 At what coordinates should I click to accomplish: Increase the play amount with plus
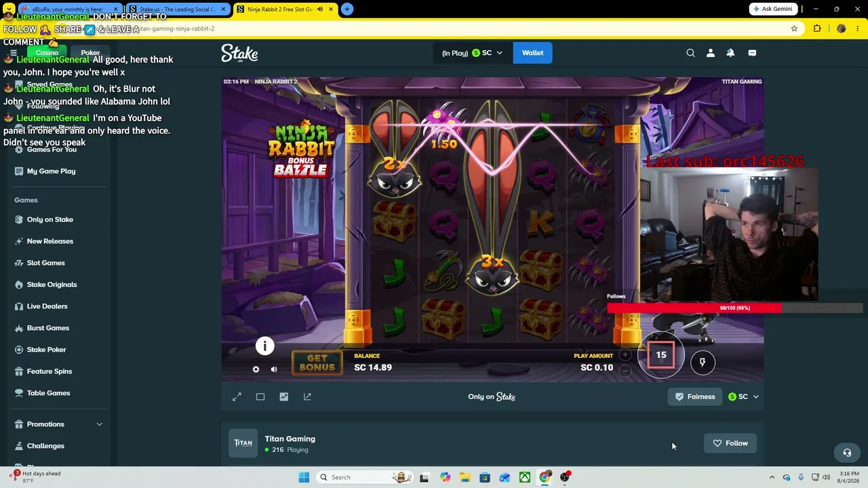[x=625, y=355]
